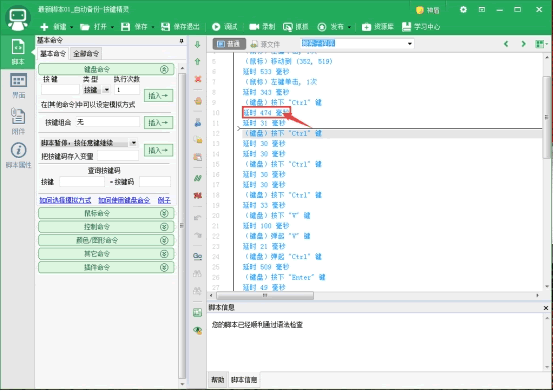Viewport: 553px width, 391px height.
Task: Click the 保存退出 toolbar button
Action: pos(180,27)
